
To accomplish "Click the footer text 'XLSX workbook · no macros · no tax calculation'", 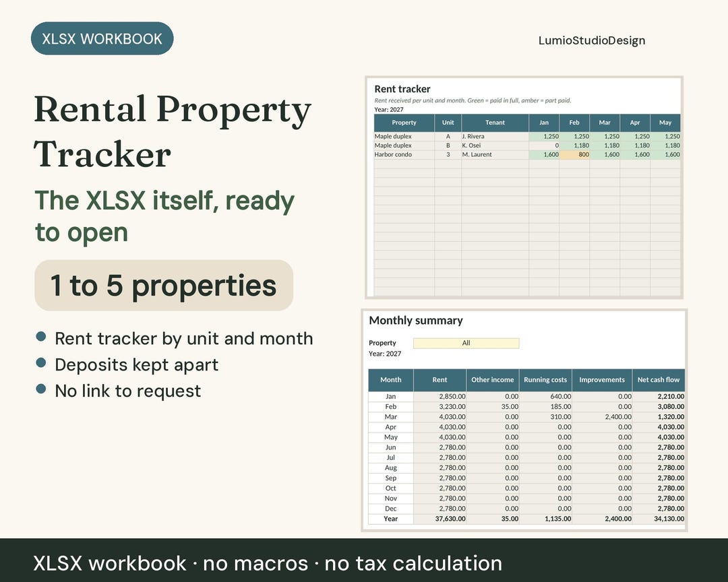I will (x=268, y=563).
